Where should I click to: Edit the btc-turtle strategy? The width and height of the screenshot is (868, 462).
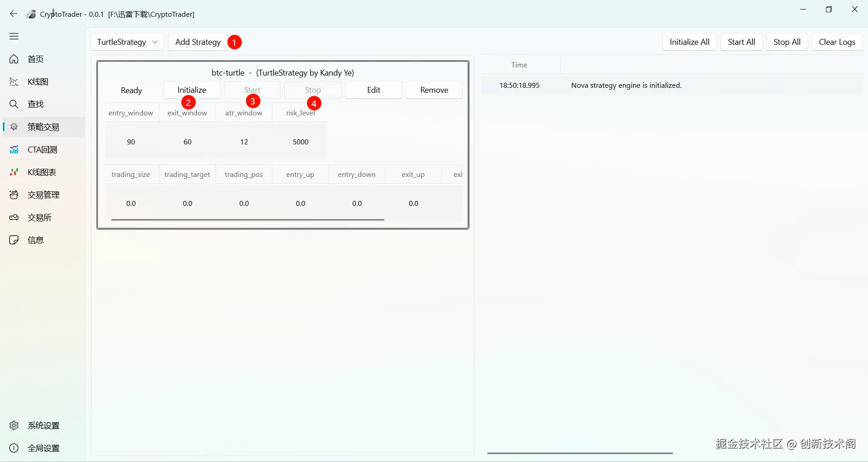(x=373, y=90)
